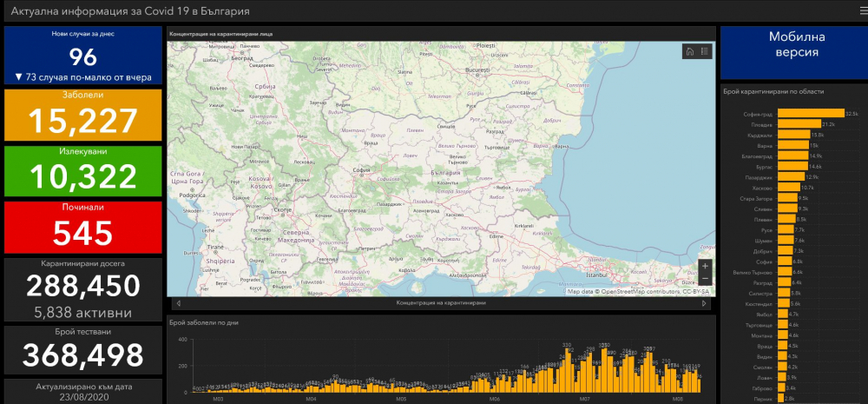The width and height of the screenshot is (868, 404).
Task: Click the M07 label on daily chart axis
Action: click(584, 399)
